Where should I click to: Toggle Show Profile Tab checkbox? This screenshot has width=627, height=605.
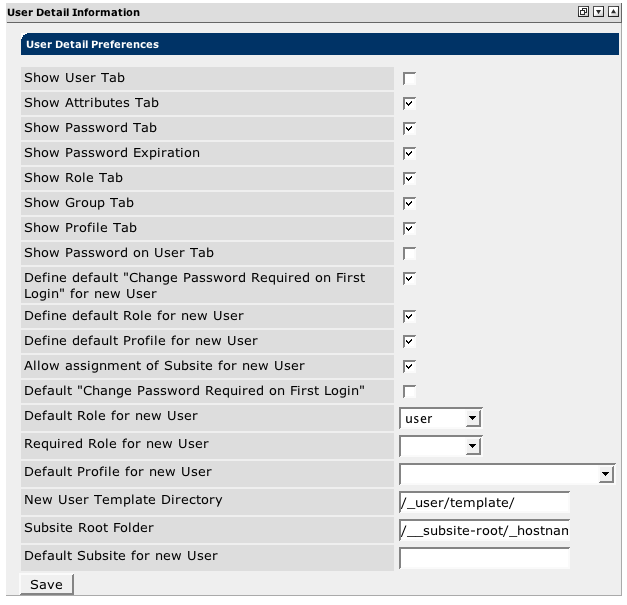click(x=409, y=228)
